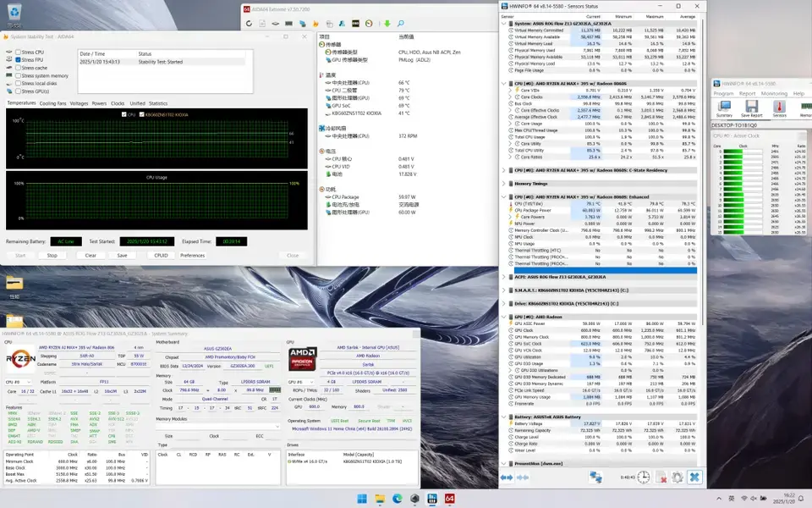The image size is (812, 508).
Task: Open the Report menu in HWiNFO
Action: [747, 94]
